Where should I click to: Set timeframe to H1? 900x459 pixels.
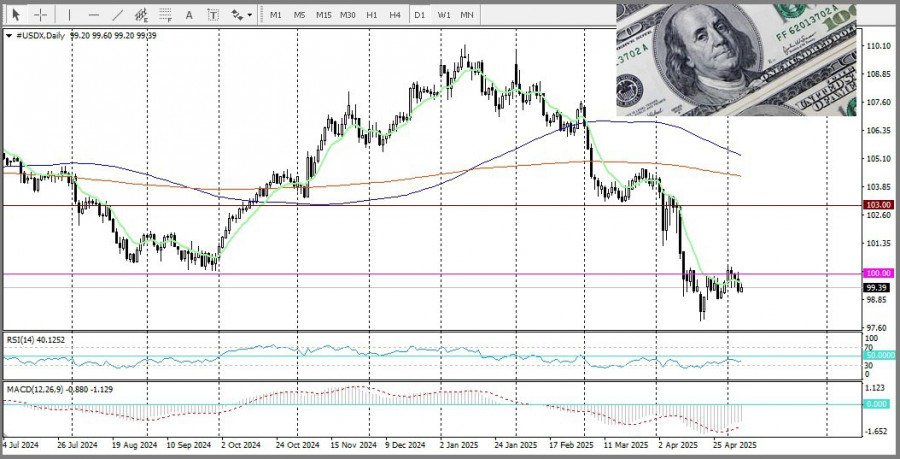point(371,15)
